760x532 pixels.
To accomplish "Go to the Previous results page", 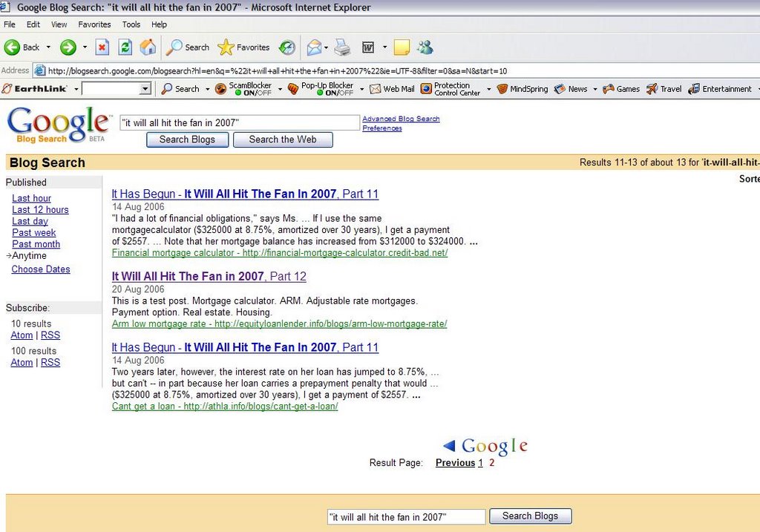I will click(455, 463).
